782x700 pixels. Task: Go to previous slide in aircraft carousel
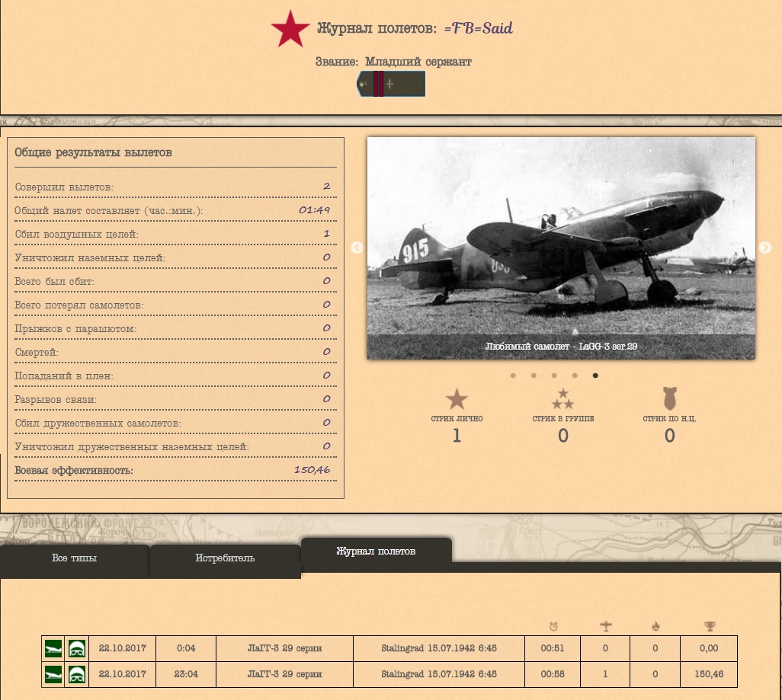(357, 248)
